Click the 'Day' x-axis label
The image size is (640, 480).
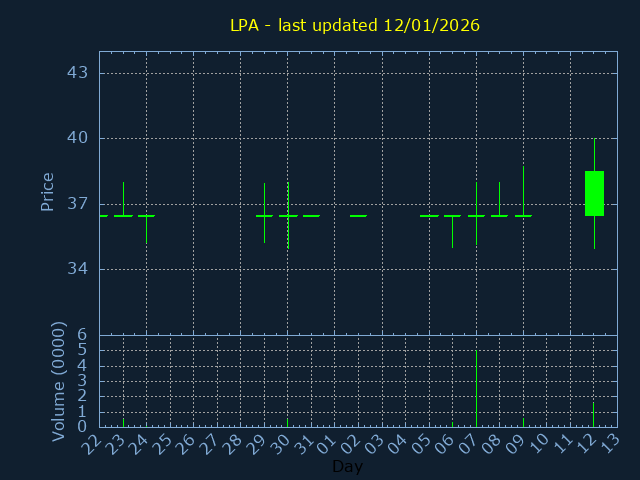coord(347,466)
